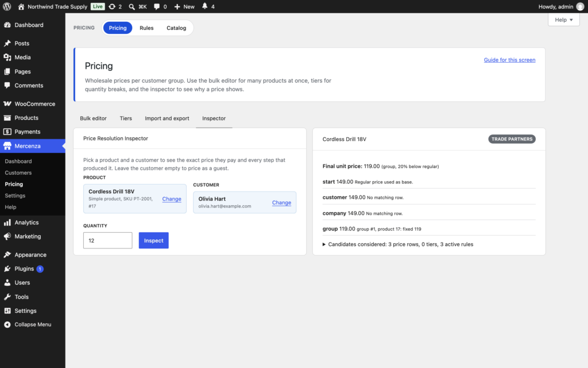Click the Live status badge
The image size is (588, 368).
pyautogui.click(x=98, y=6)
